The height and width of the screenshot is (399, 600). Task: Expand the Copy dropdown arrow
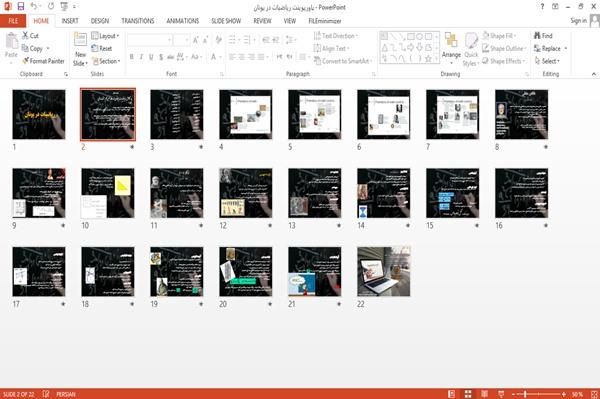pyautogui.click(x=48, y=48)
